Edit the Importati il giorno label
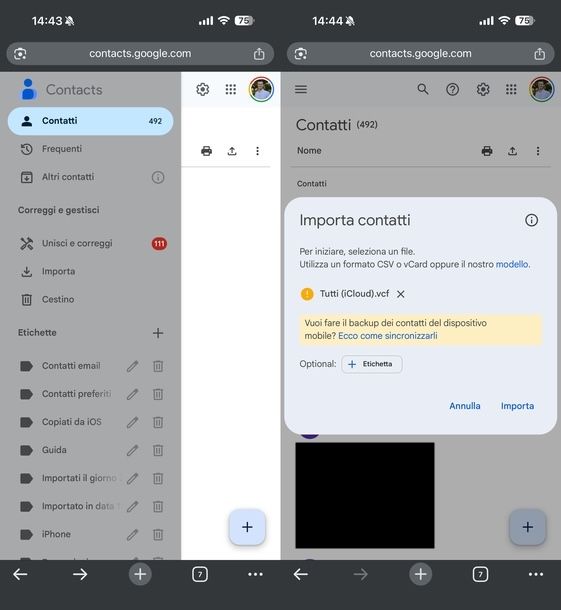 133,478
